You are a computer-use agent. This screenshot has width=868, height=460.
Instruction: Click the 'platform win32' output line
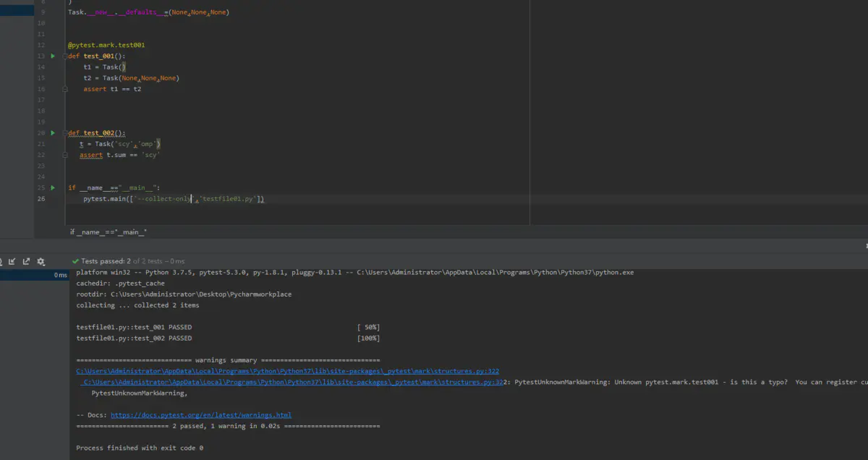point(354,273)
